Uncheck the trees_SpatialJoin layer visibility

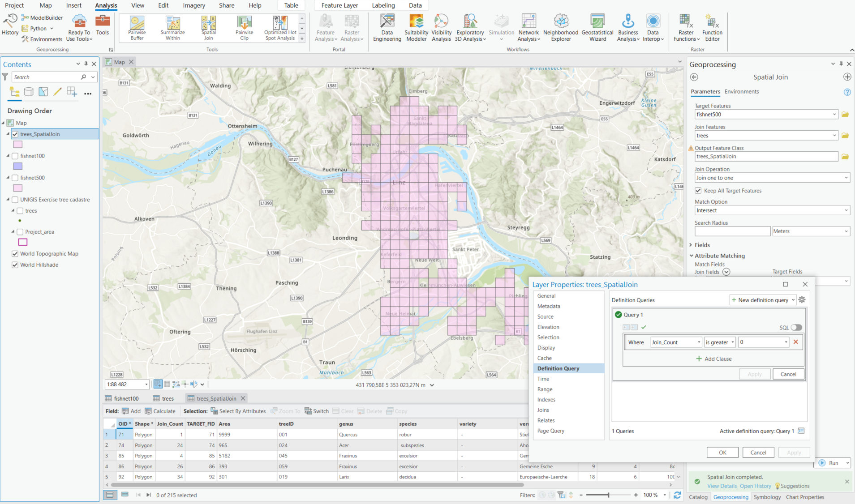coord(15,134)
